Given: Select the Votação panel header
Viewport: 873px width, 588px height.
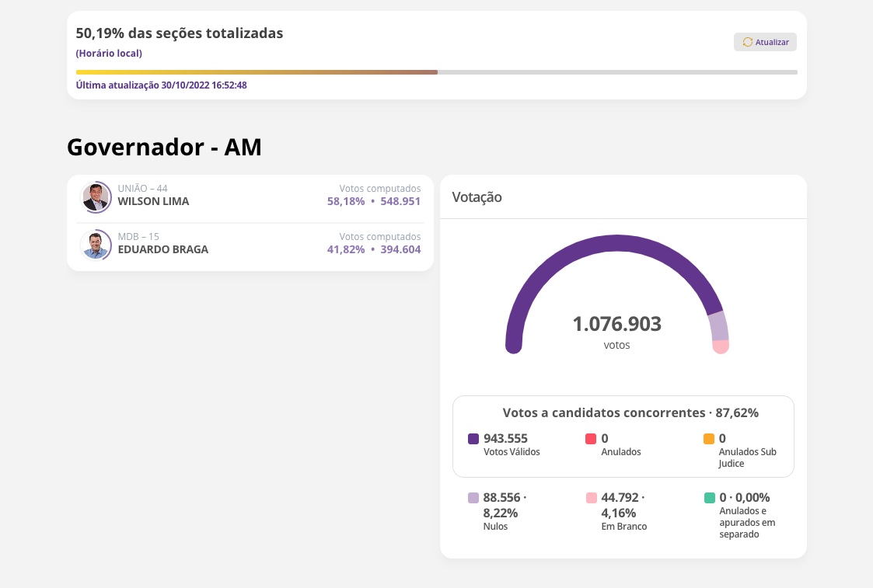Looking at the screenshot, I should click(477, 197).
